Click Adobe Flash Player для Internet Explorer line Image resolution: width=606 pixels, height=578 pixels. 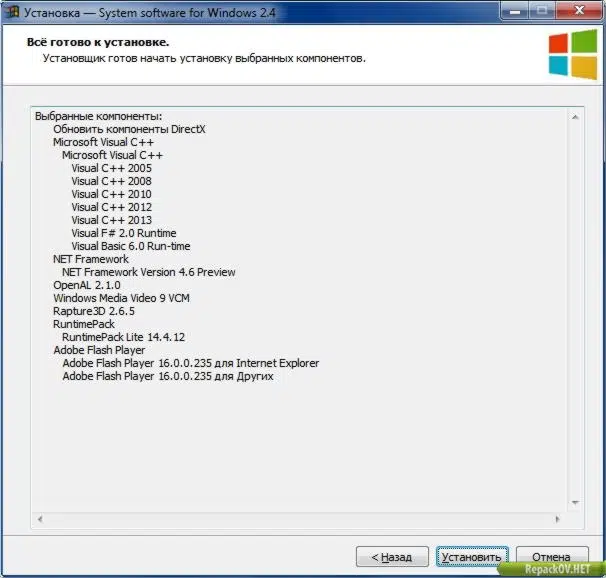[x=191, y=363]
